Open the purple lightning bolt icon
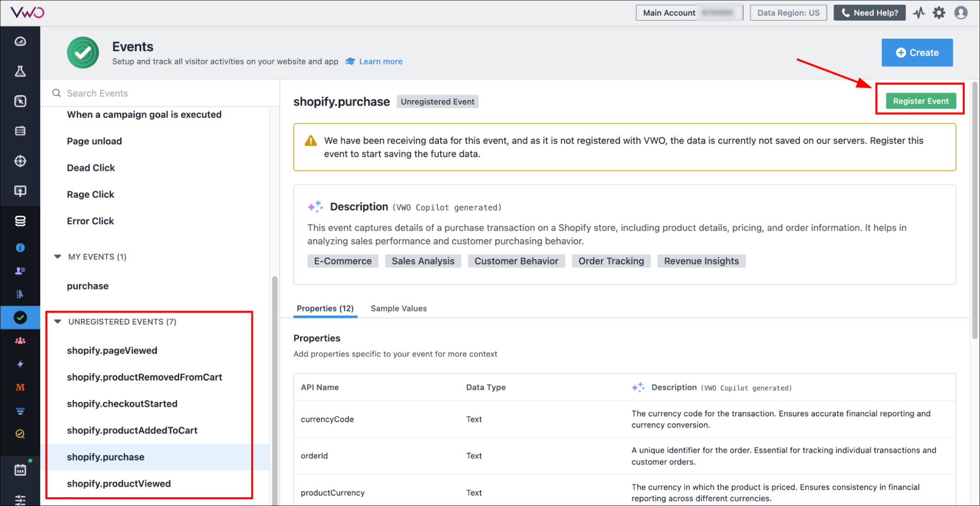The height and width of the screenshot is (506, 980). click(x=20, y=364)
